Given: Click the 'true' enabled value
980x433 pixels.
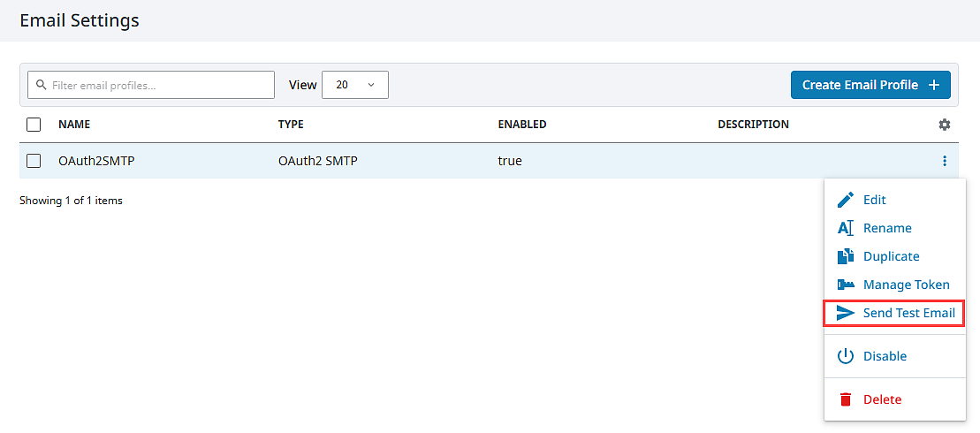Looking at the screenshot, I should [510, 161].
